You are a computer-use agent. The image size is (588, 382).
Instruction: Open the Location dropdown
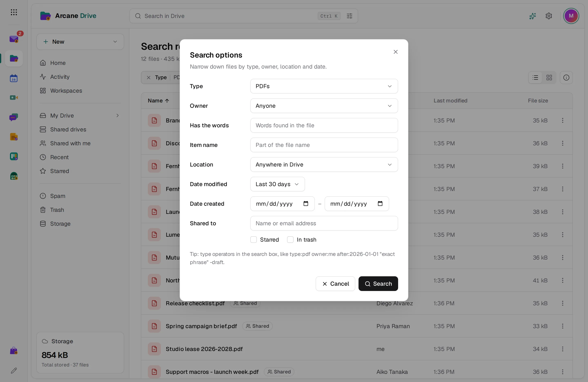[x=324, y=164]
